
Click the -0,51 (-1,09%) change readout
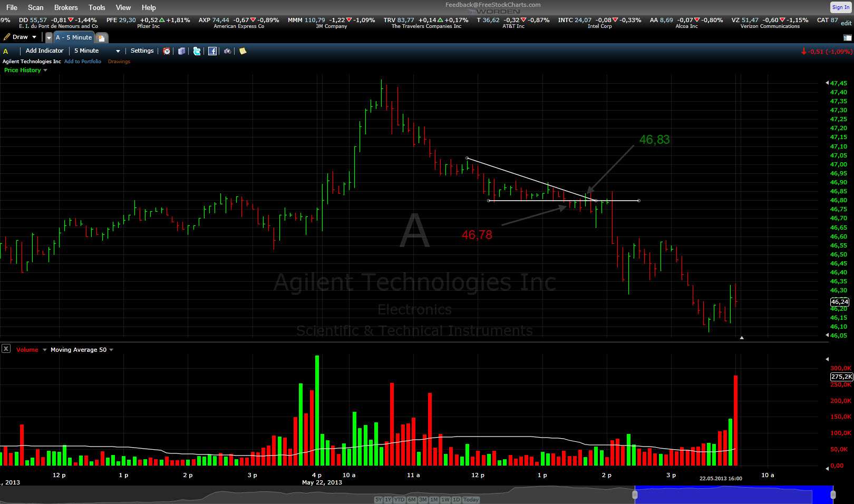click(x=827, y=52)
